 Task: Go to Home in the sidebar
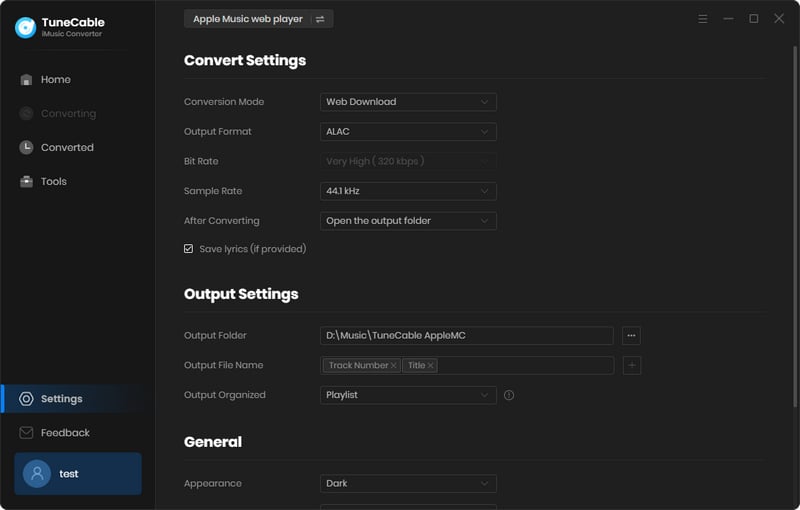tap(78, 80)
